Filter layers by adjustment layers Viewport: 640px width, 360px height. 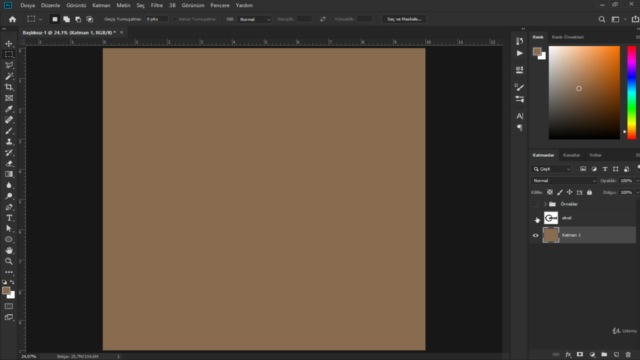(x=594, y=169)
